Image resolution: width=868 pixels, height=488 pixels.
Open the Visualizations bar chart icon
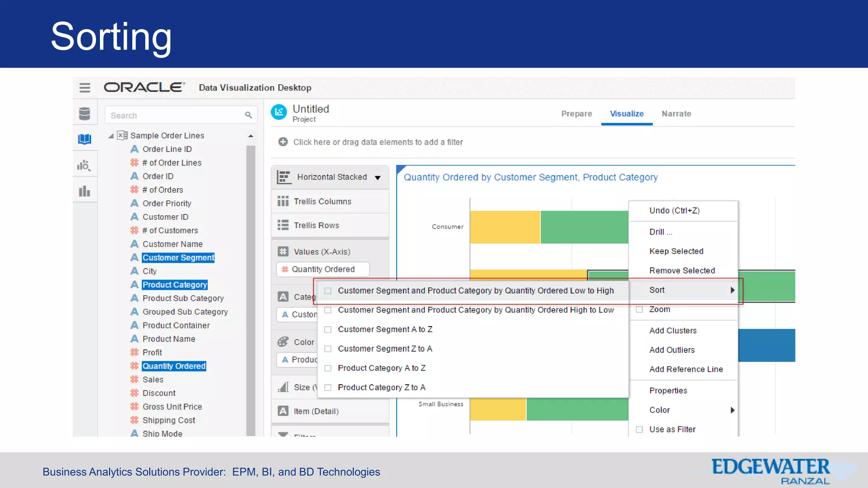click(84, 191)
